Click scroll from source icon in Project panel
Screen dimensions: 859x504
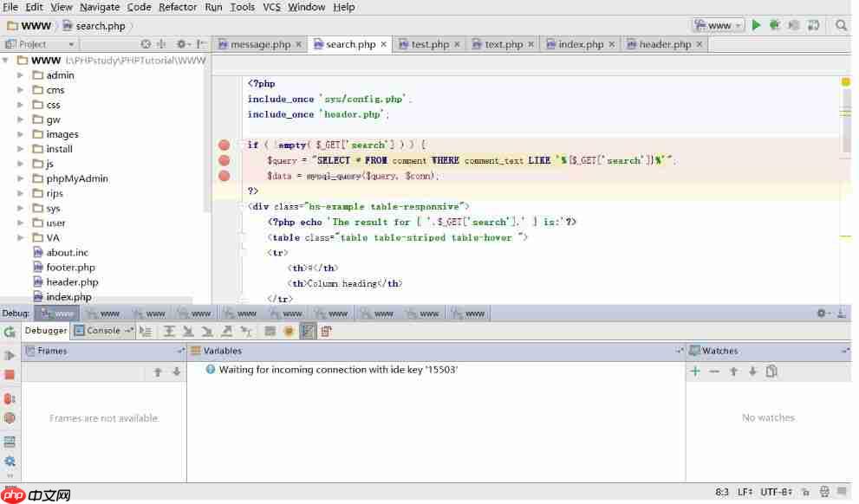pyautogui.click(x=145, y=44)
